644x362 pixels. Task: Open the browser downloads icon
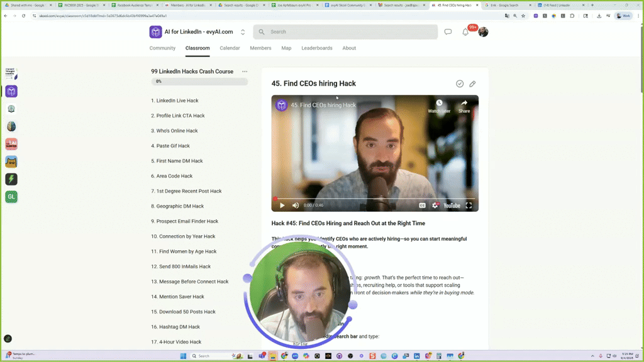(x=599, y=16)
